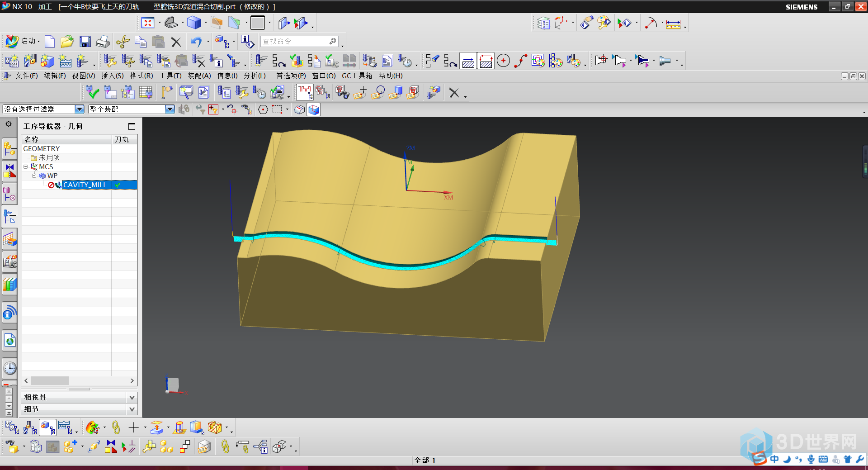Viewport: 868px width, 470px height.
Task: Open the 整个装配 scope combo box
Action: click(x=132, y=109)
